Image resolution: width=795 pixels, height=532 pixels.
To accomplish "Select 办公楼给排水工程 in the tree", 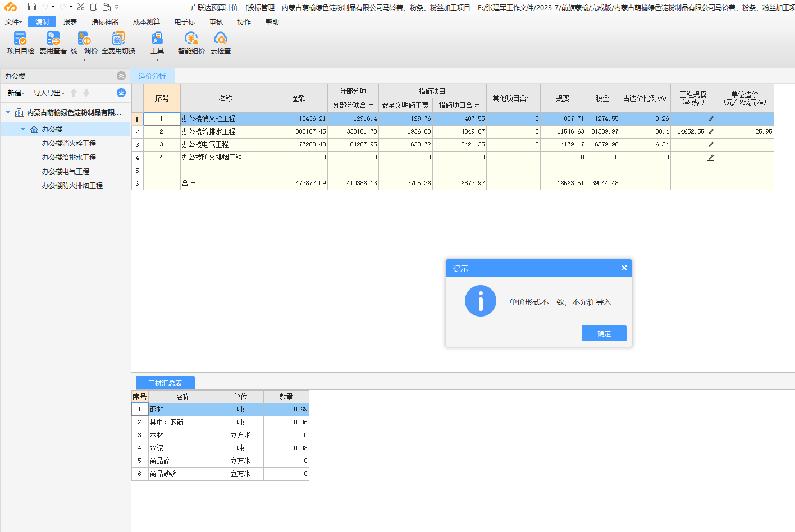I will click(x=69, y=157).
